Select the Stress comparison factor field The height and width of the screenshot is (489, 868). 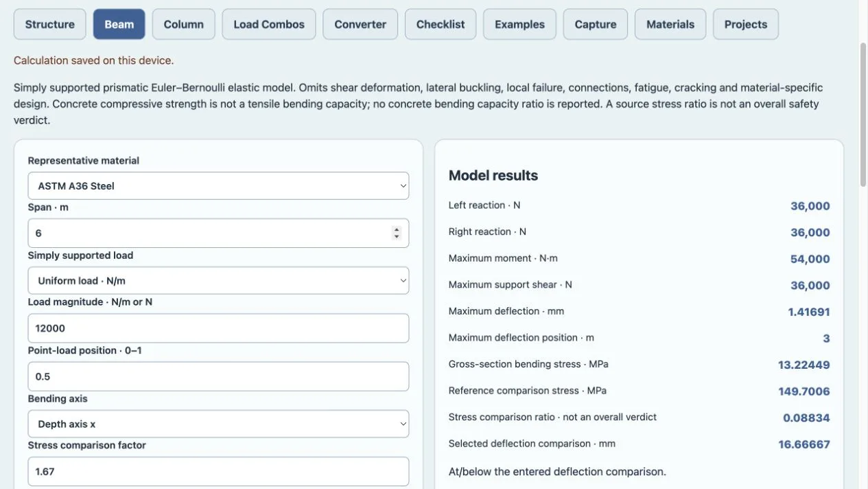[218, 471]
